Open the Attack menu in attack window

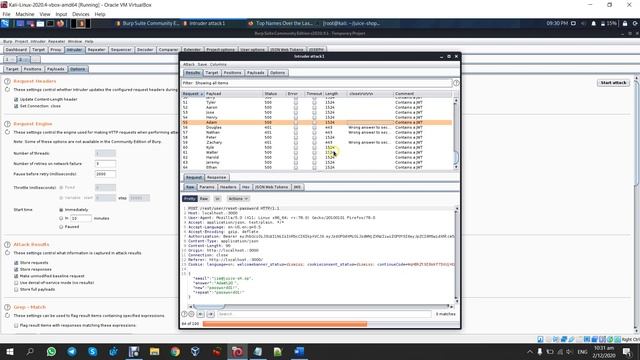[189, 64]
